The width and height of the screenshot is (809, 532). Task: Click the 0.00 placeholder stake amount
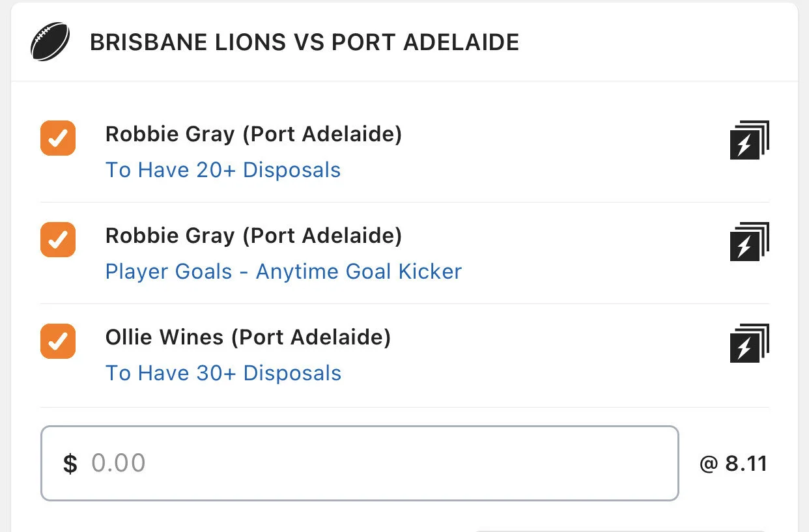(x=118, y=464)
